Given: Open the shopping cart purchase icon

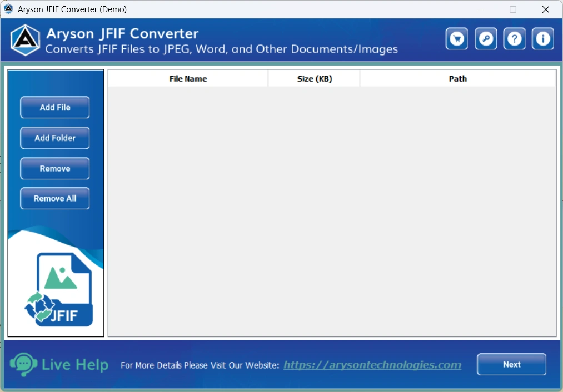Looking at the screenshot, I should coord(456,38).
